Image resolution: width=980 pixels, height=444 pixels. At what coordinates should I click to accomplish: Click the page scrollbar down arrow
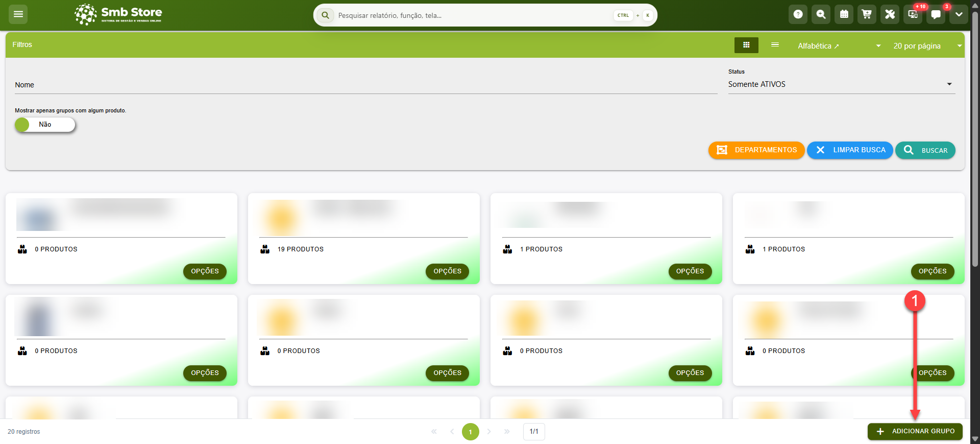[x=975, y=439]
